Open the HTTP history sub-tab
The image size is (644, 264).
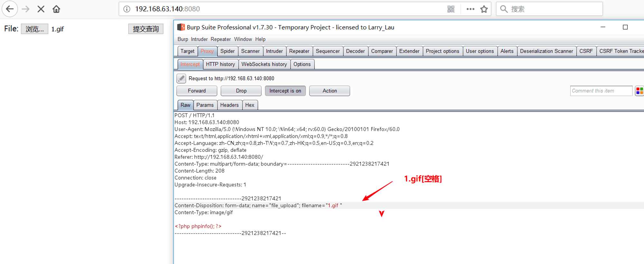coord(221,64)
